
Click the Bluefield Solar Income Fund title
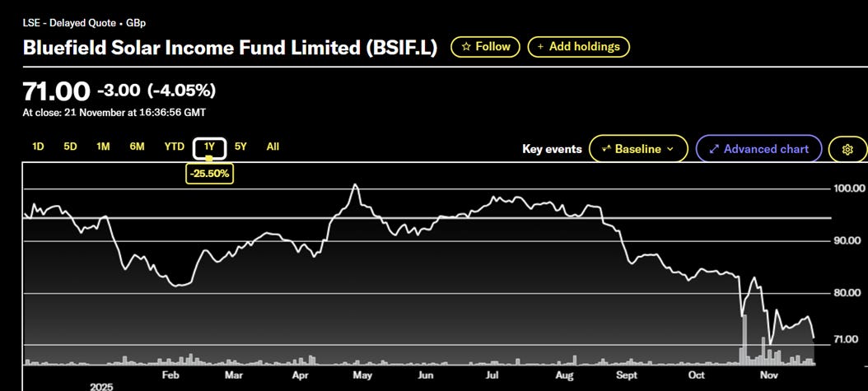point(230,48)
